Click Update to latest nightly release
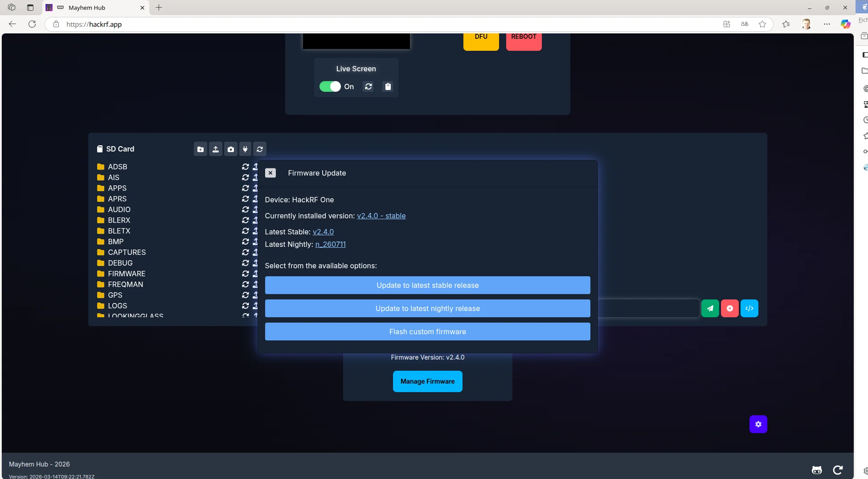 point(427,308)
